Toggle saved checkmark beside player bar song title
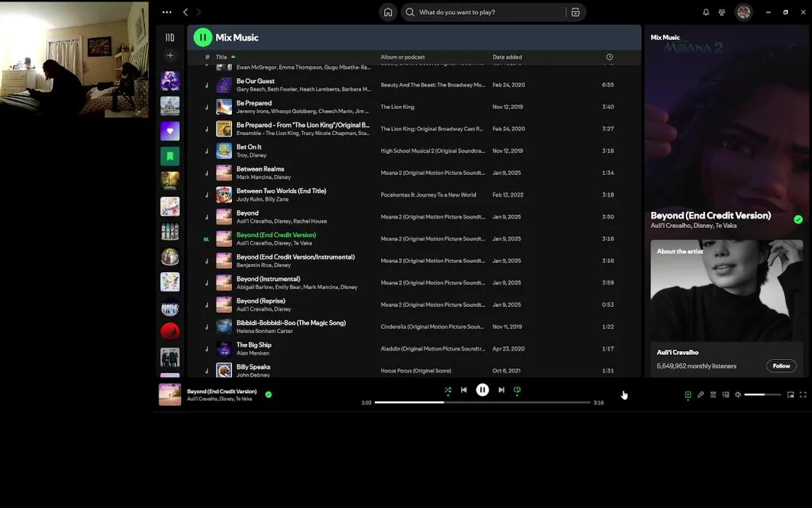This screenshot has width=812, height=508. 269,394
